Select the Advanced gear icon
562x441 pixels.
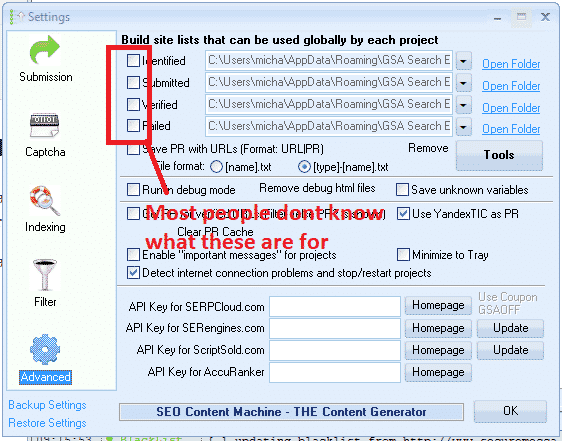point(45,350)
